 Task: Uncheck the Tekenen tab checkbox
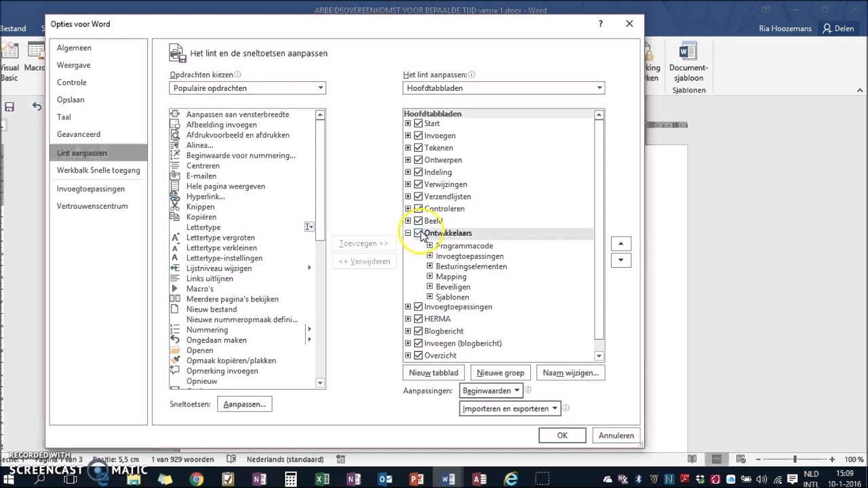click(418, 148)
